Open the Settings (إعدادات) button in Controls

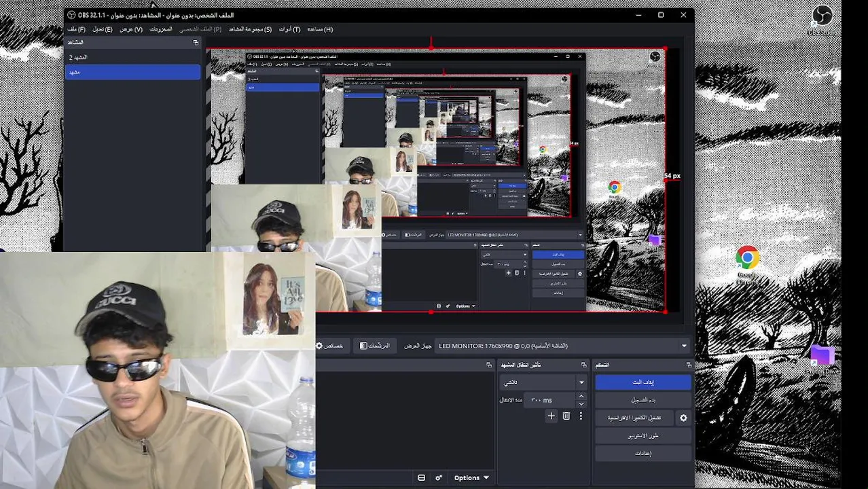point(643,453)
